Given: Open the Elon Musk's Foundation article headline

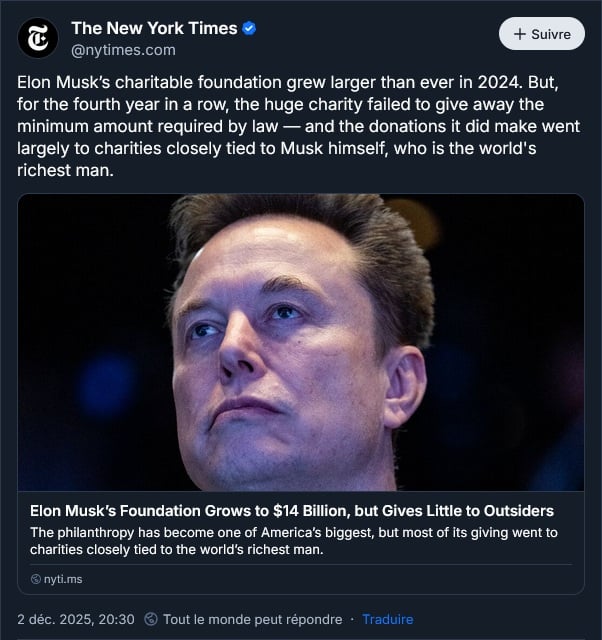Looking at the screenshot, I should (x=292, y=511).
